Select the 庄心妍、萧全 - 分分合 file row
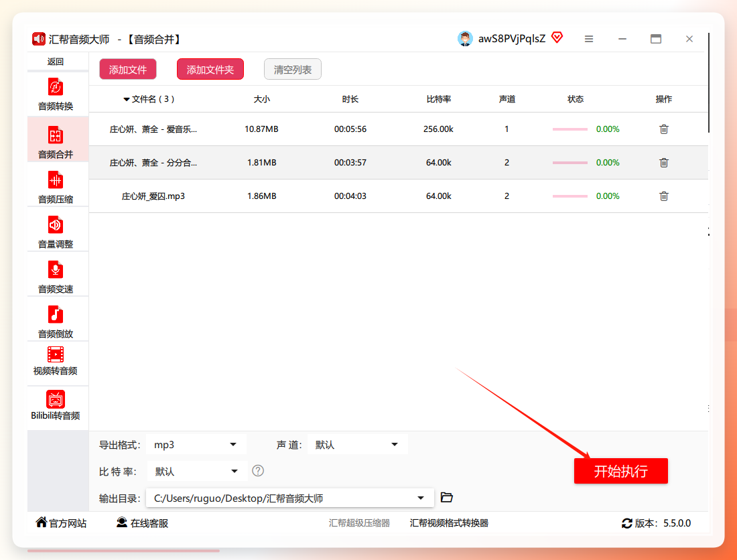 [x=399, y=163]
